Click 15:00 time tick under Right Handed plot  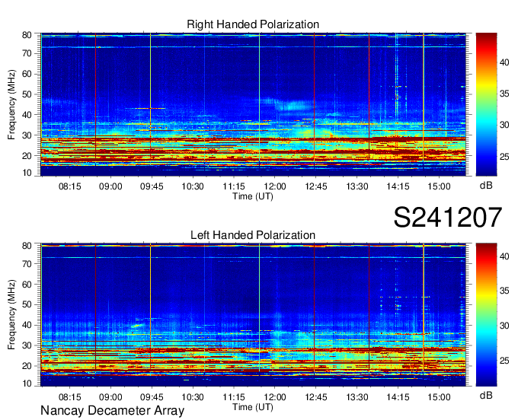click(439, 186)
